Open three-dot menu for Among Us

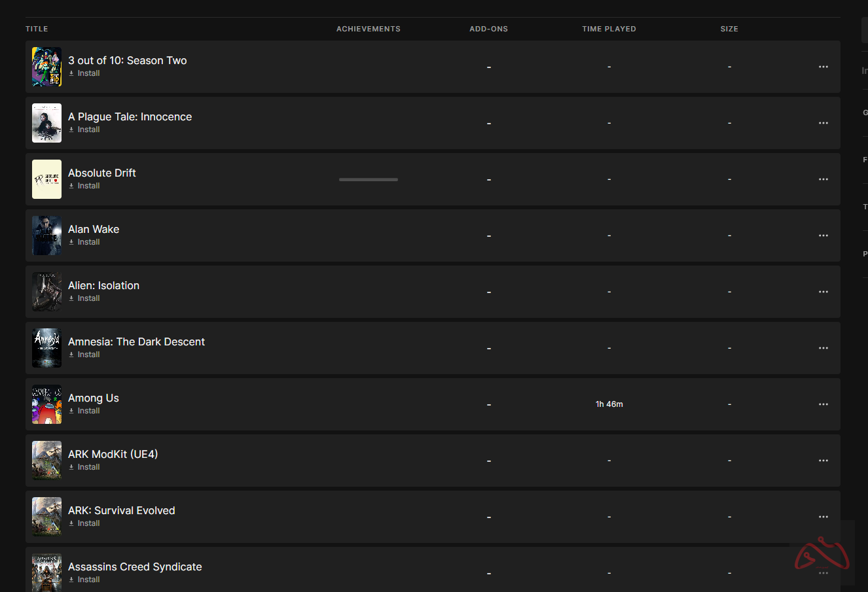(x=823, y=404)
